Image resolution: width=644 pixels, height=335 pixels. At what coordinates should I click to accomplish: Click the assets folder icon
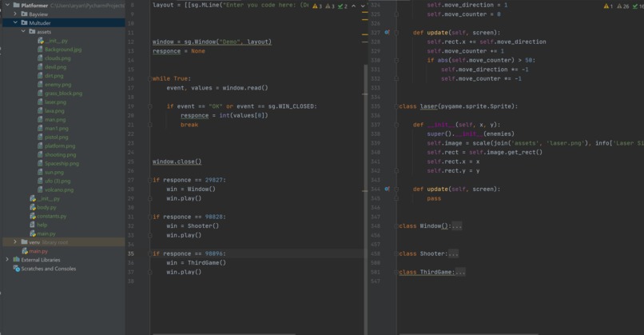[32, 31]
